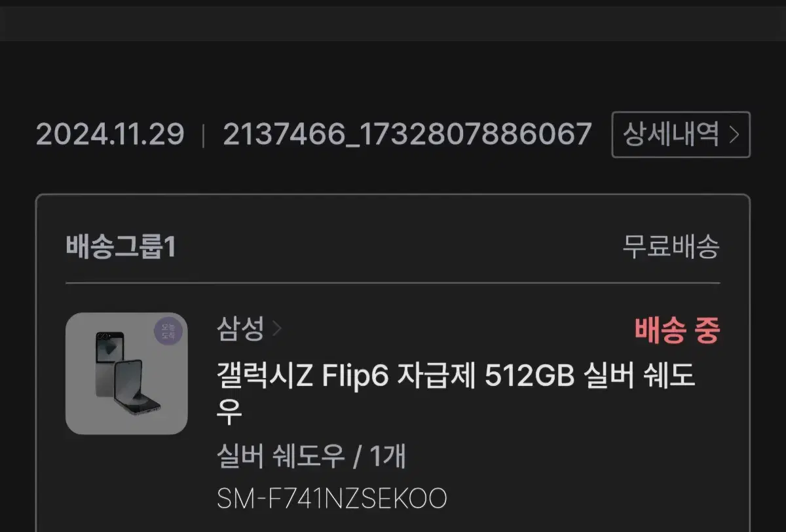Click the 실버 쉐도우 / 1개 option text
786x532 pixels.
311,457
